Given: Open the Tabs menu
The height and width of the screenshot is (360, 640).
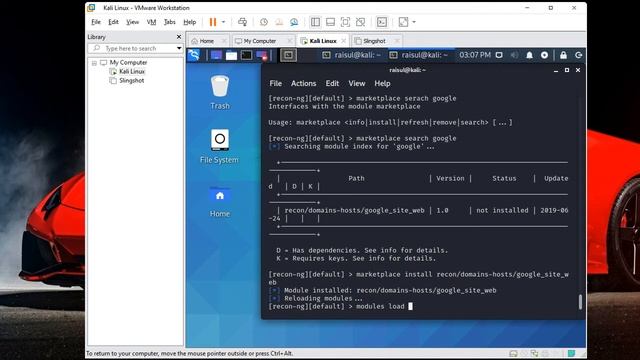Looking at the screenshot, I should pos(169,22).
